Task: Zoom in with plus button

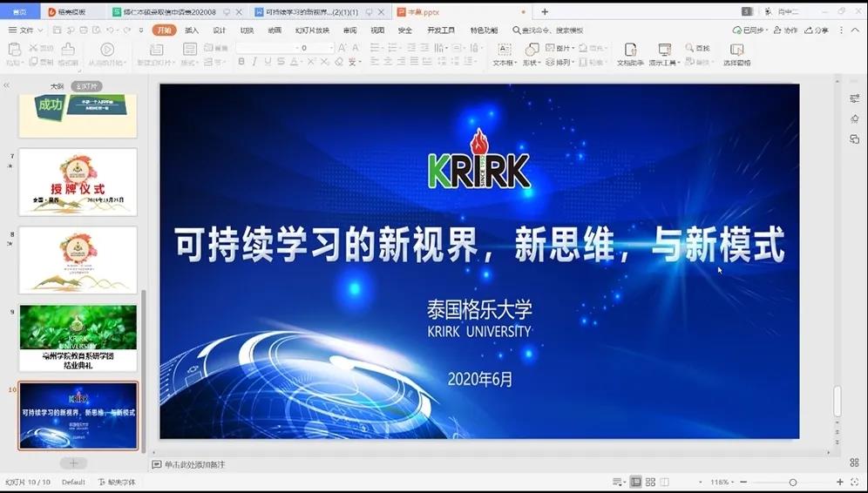Action: coord(839,482)
